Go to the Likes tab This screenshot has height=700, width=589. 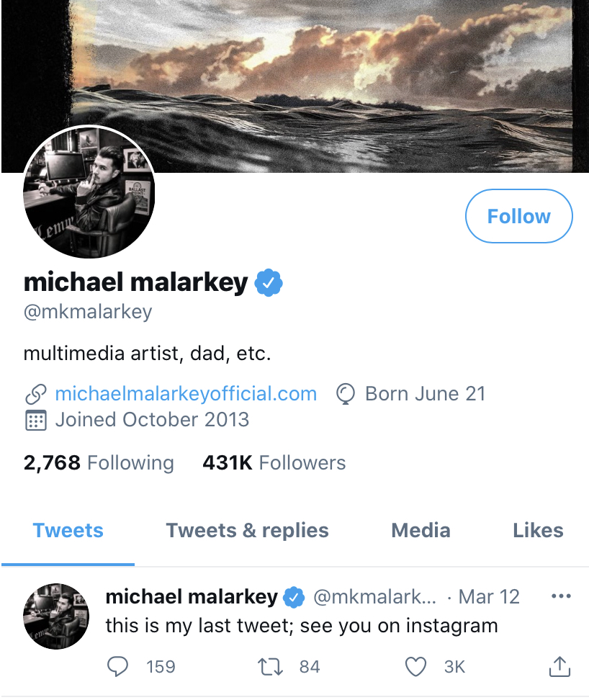click(x=538, y=531)
